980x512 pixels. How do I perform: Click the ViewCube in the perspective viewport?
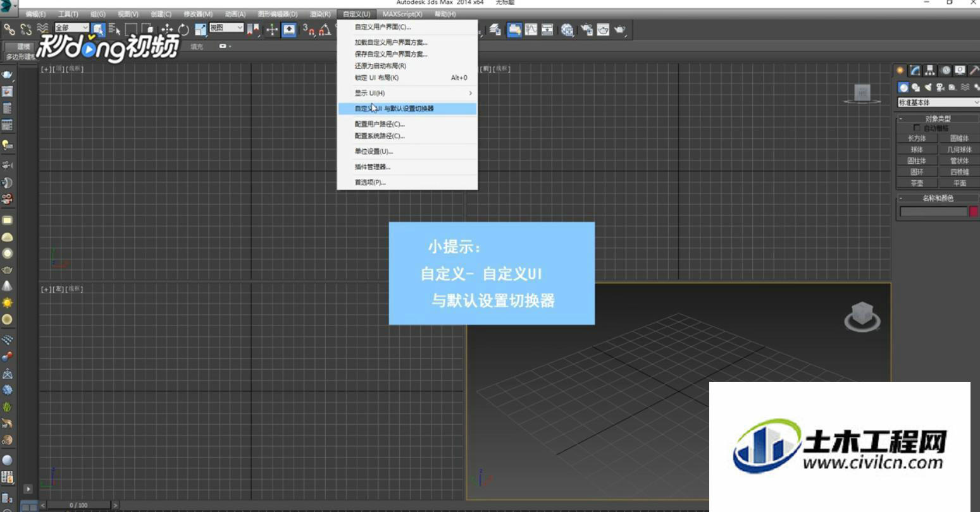click(862, 316)
